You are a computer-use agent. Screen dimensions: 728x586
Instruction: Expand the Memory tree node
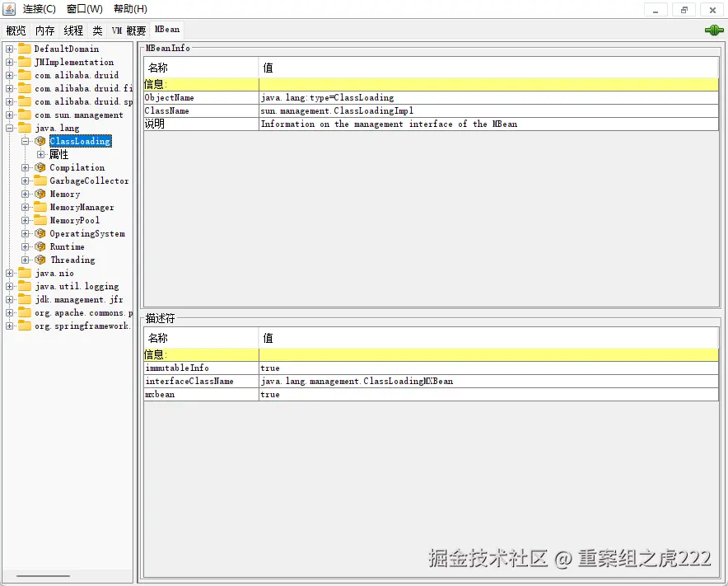pyautogui.click(x=25, y=194)
